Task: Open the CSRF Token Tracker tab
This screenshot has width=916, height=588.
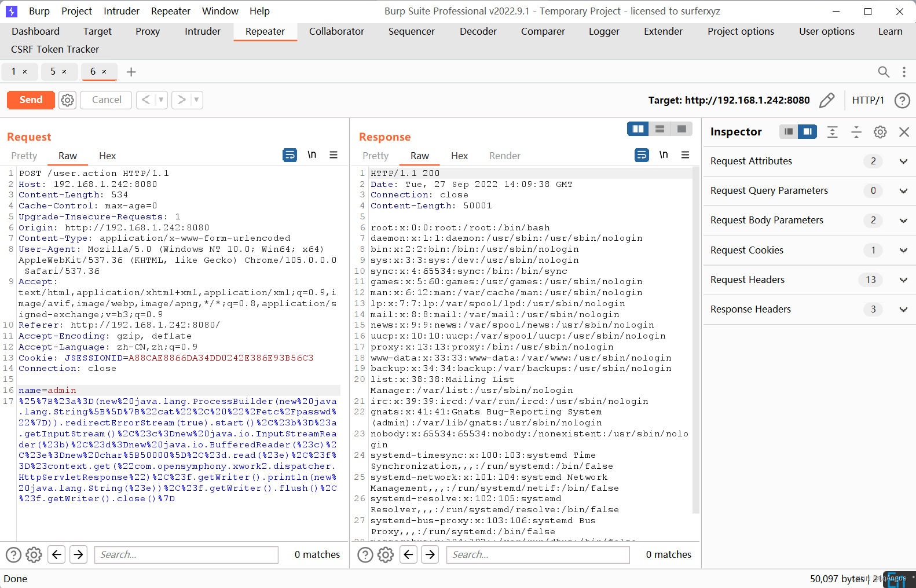Action: click(x=55, y=49)
